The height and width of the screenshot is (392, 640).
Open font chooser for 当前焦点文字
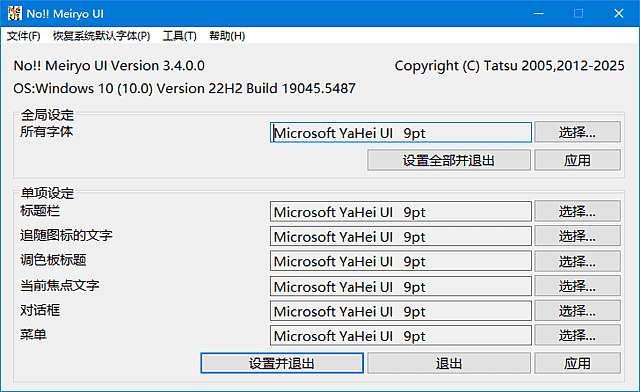click(x=578, y=286)
